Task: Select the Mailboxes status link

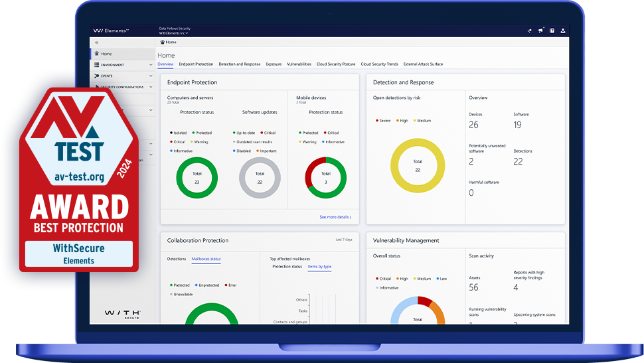Action: pyautogui.click(x=206, y=259)
